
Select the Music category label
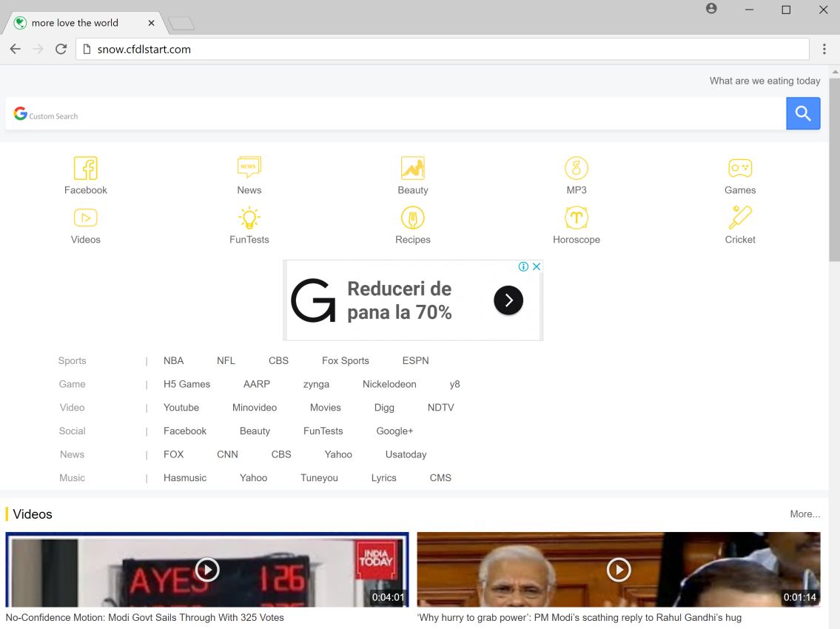tap(73, 478)
